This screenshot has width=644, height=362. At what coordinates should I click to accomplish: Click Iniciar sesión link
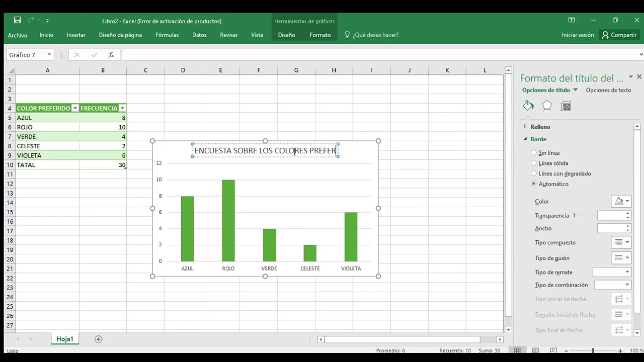click(578, 35)
